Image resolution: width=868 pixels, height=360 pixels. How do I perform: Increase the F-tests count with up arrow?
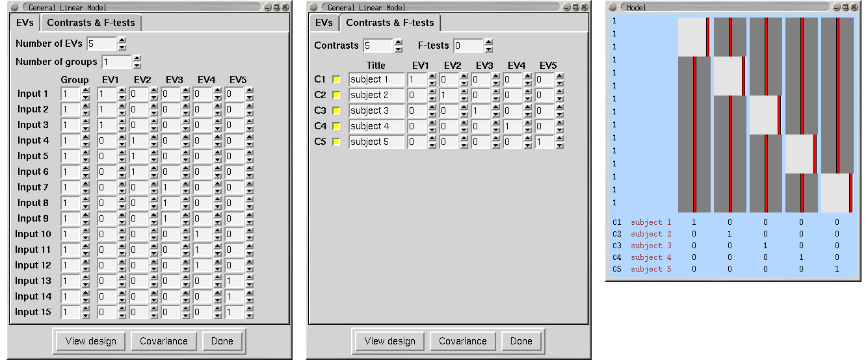[489, 42]
